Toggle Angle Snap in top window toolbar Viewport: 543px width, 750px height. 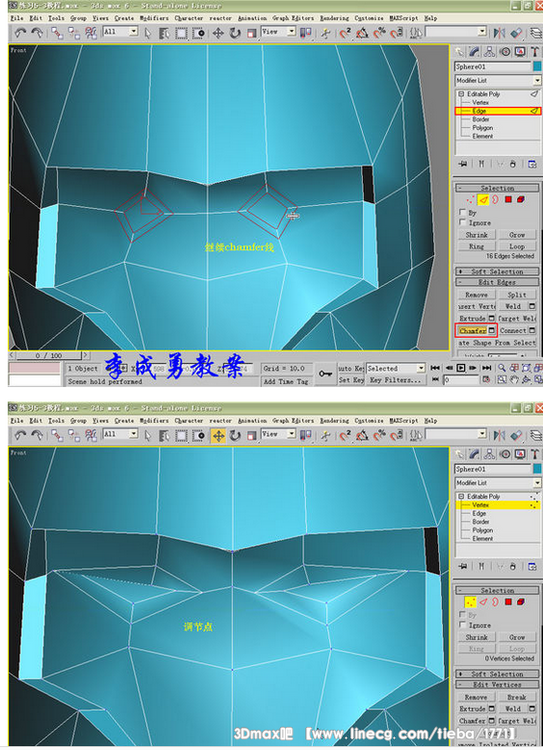363,33
